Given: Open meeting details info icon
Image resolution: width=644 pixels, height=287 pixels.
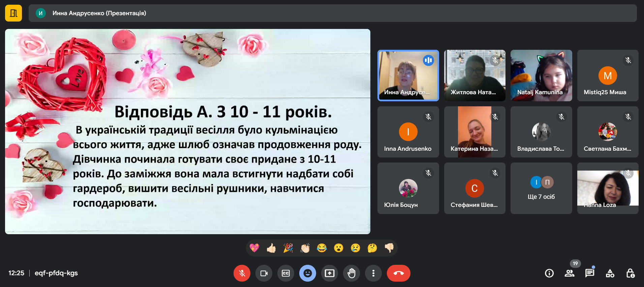Looking at the screenshot, I should [x=549, y=273].
